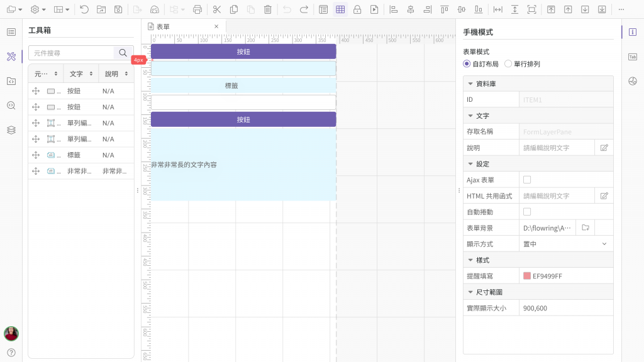
Task: Click the align left edges icon
Action: 394,9
